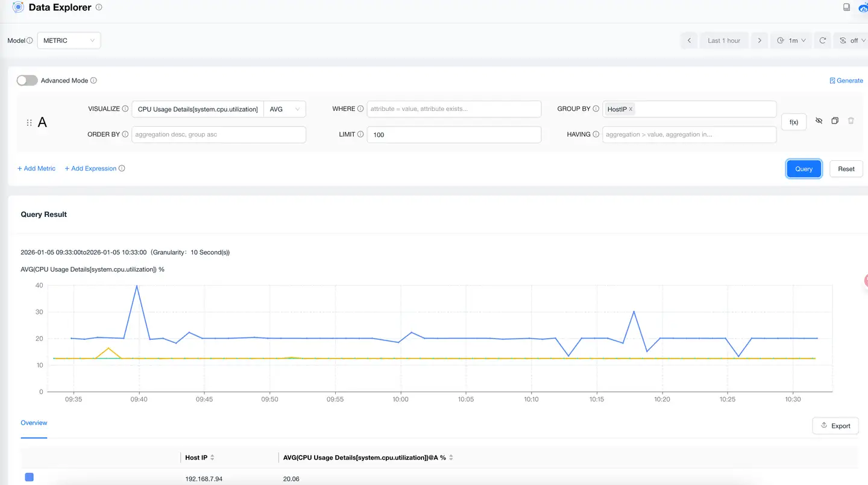
Task: Click info icon next to Data Explorer
Action: pos(99,8)
